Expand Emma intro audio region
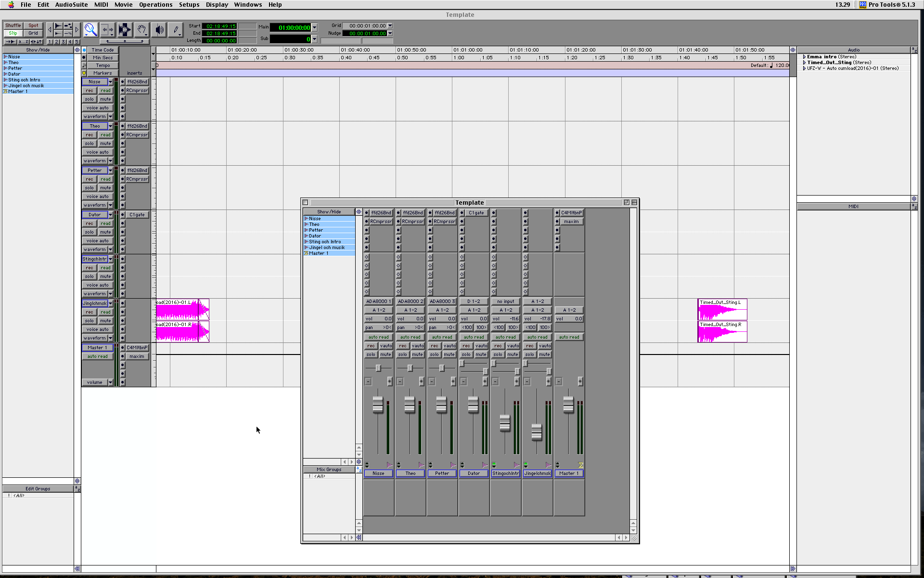 804,57
